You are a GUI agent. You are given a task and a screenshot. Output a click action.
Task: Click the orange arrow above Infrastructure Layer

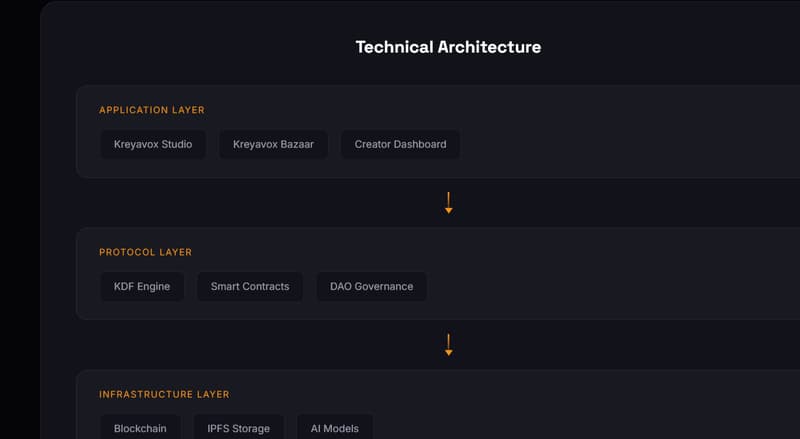point(448,345)
